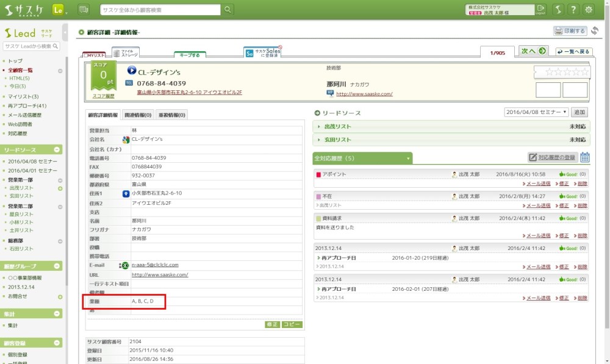Viewport: 610px width, 364px height.
Task: Open the question mark help icon
Action: [x=573, y=10]
